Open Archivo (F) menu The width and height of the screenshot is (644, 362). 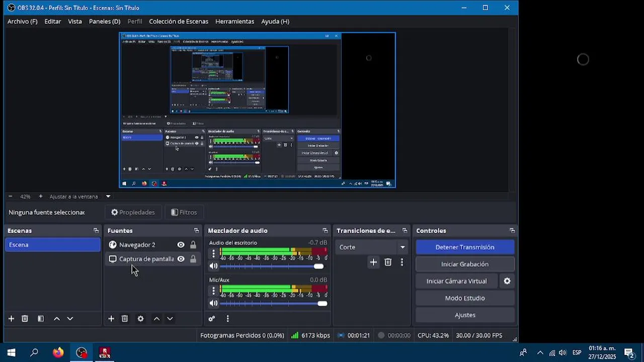click(x=22, y=22)
